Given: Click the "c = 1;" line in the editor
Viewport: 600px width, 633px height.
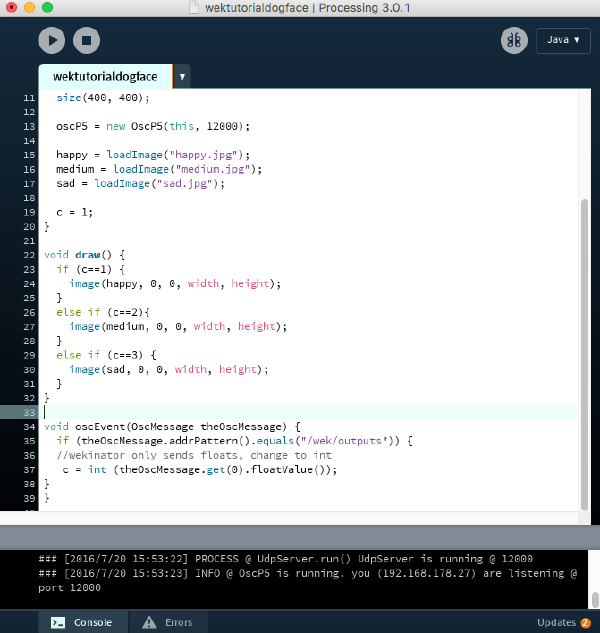Looking at the screenshot, I should [74, 212].
